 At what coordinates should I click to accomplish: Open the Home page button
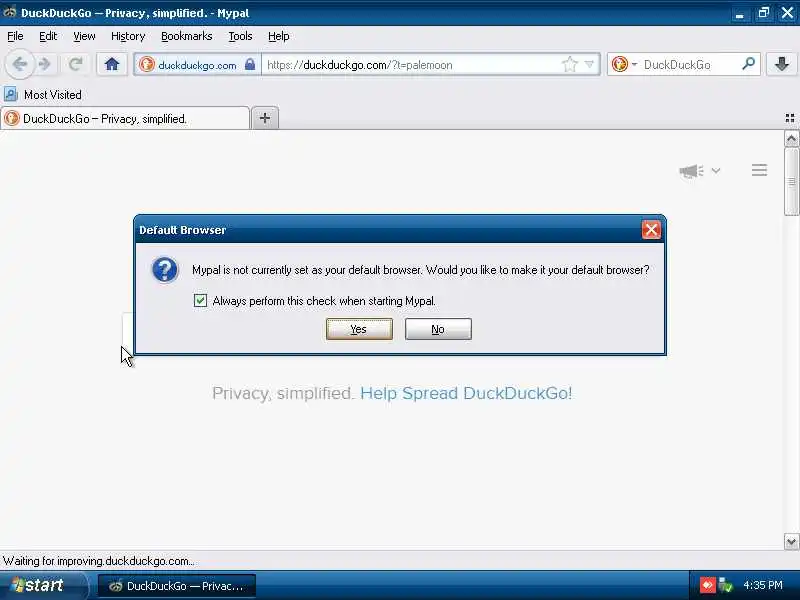(x=112, y=64)
